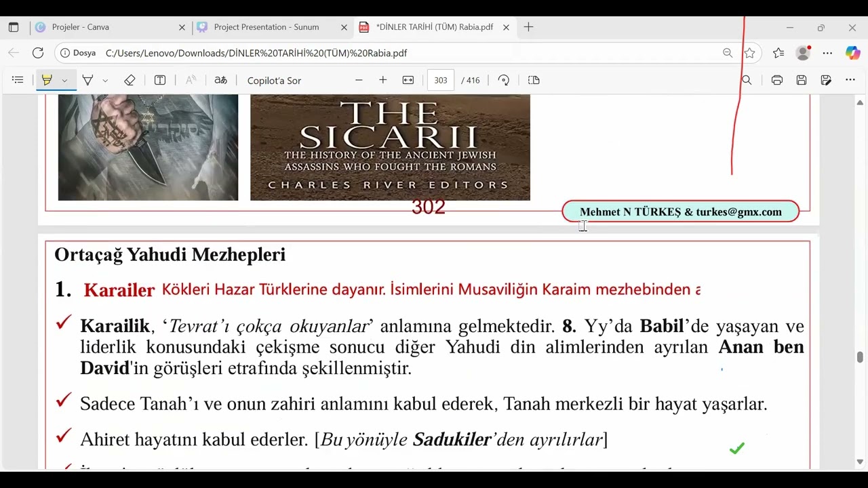Add page to favorites star icon
The width and height of the screenshot is (868, 488).
pyautogui.click(x=749, y=53)
